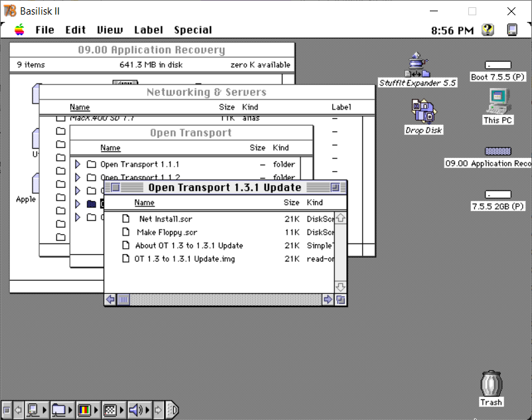Viewport: 532px width, 420px height.
Task: Click the left scroll arrow of the front window
Action: coord(110,299)
